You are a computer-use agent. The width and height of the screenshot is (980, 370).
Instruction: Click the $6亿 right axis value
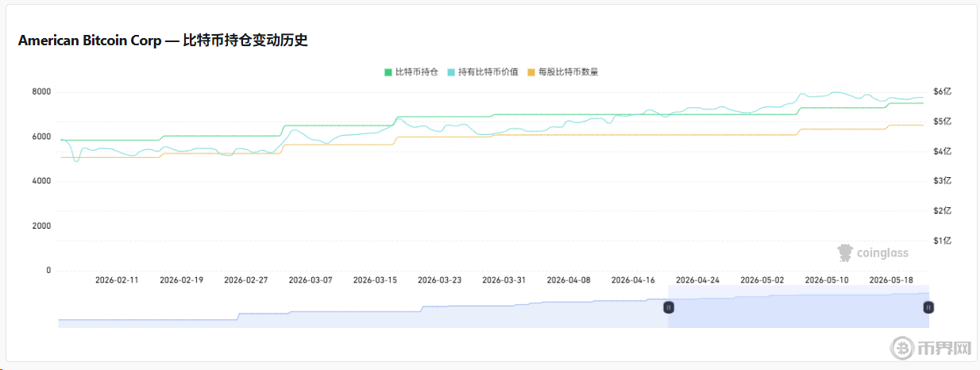[942, 92]
